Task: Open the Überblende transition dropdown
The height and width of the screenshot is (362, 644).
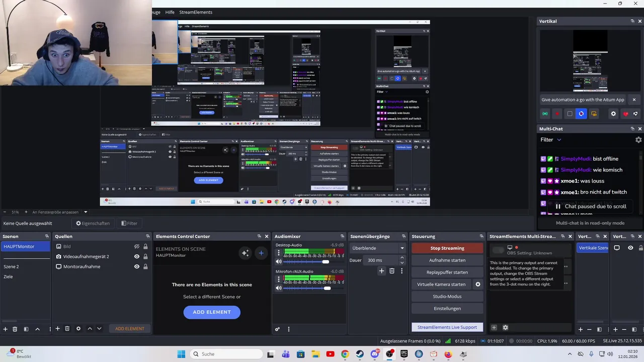Action: (x=378, y=248)
